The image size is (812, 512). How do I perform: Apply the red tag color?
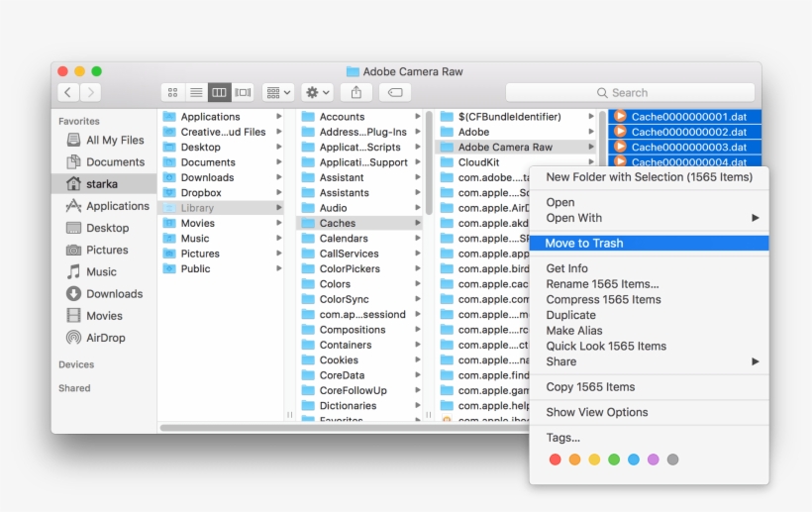556,460
